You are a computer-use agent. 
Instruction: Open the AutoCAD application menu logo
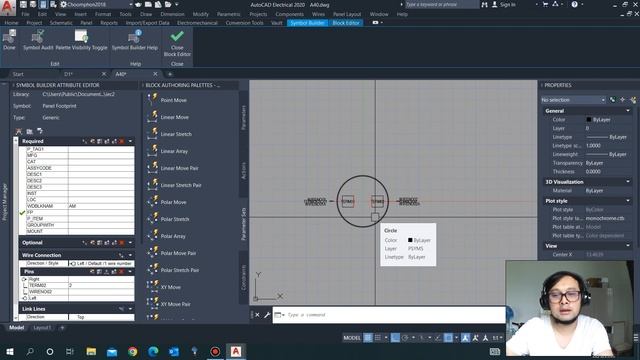[x=8, y=7]
